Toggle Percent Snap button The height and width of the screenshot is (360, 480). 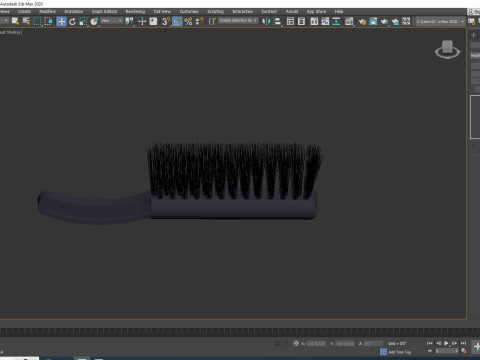(188, 21)
